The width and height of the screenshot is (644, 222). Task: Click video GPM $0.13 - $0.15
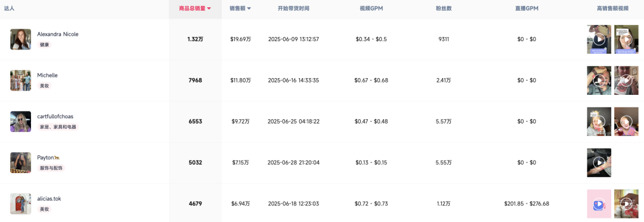[371, 162]
